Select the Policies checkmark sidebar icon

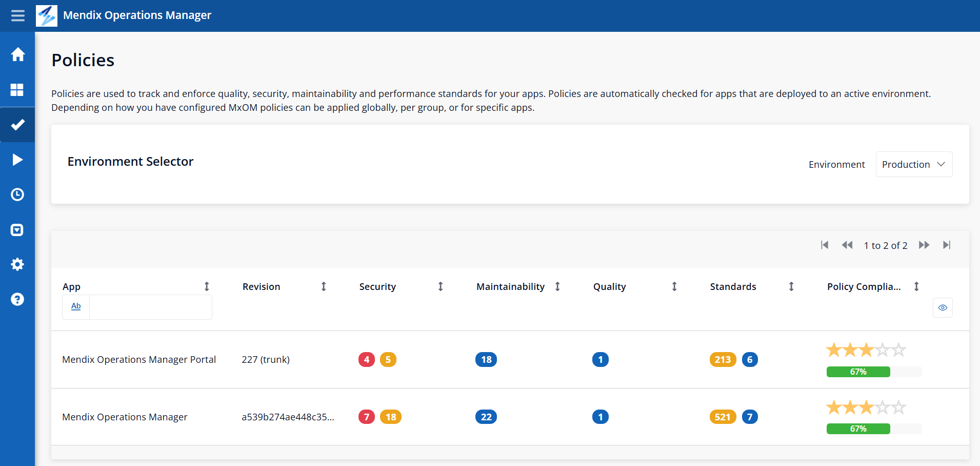click(17, 125)
